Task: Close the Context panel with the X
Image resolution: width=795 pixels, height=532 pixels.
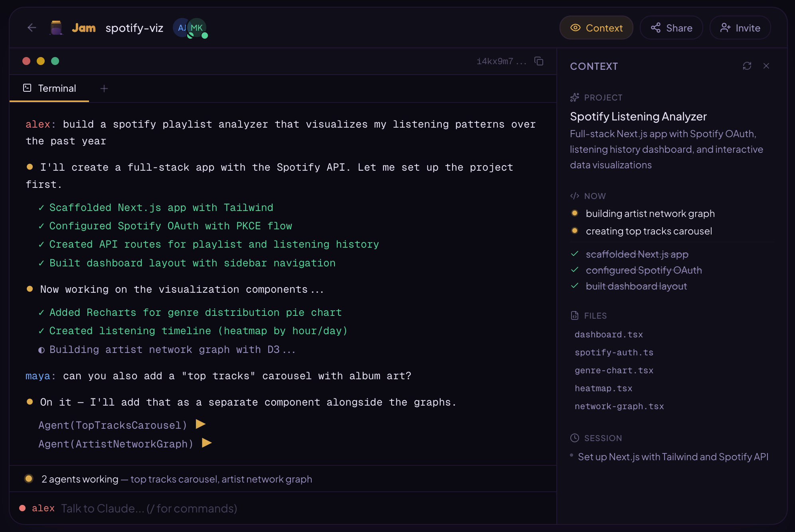Action: click(x=766, y=66)
